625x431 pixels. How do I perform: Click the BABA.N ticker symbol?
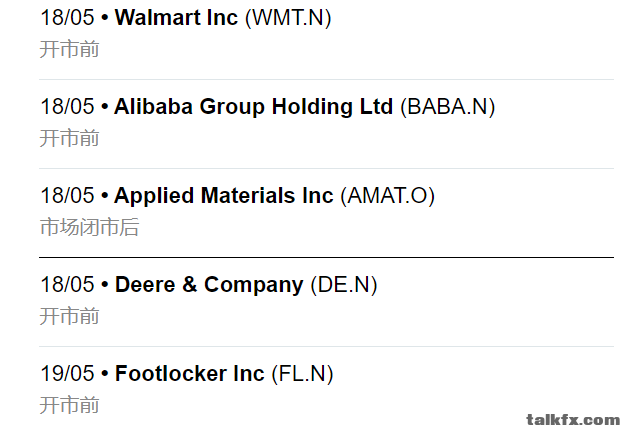pyautogui.click(x=448, y=107)
